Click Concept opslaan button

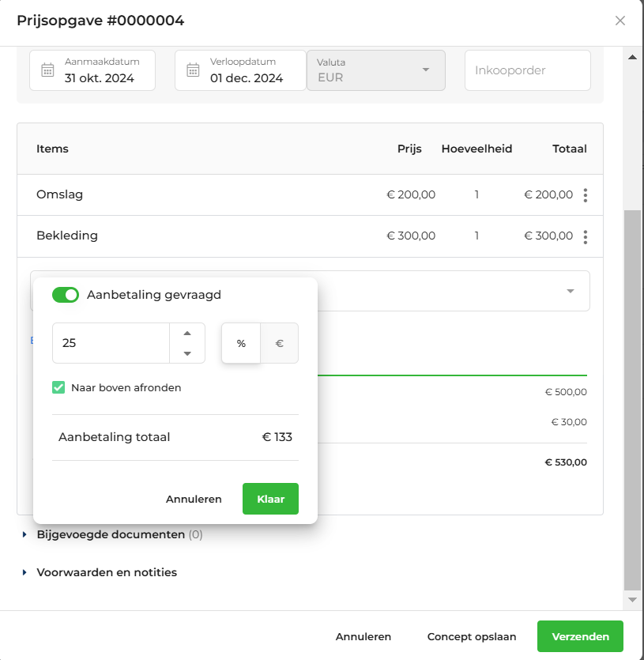[472, 636]
